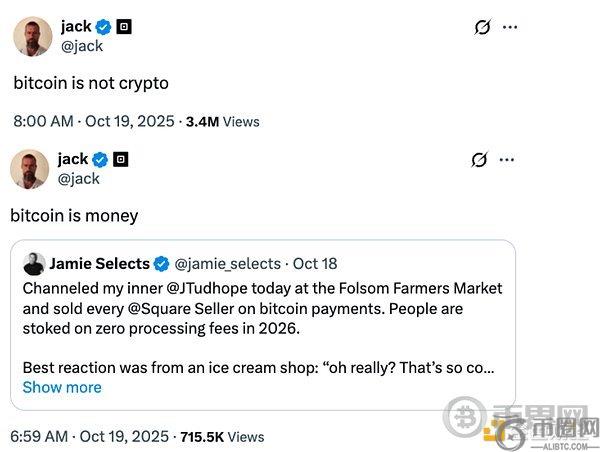Click the blue verified badge on the "not crypto" tweet
The image size is (600, 452).
pyautogui.click(x=104, y=26)
